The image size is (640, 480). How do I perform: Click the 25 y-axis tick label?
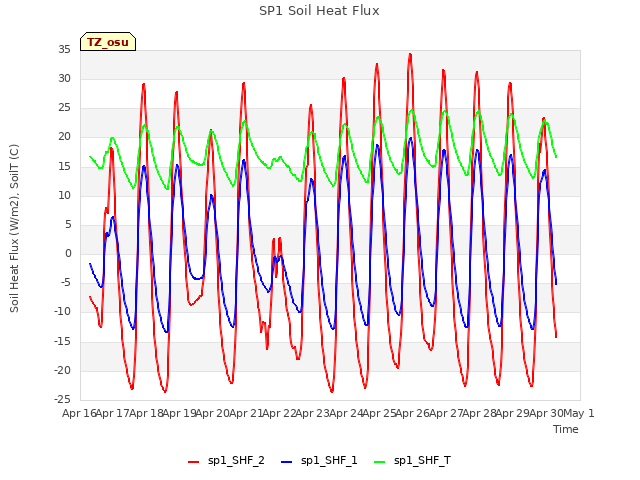tap(64, 108)
